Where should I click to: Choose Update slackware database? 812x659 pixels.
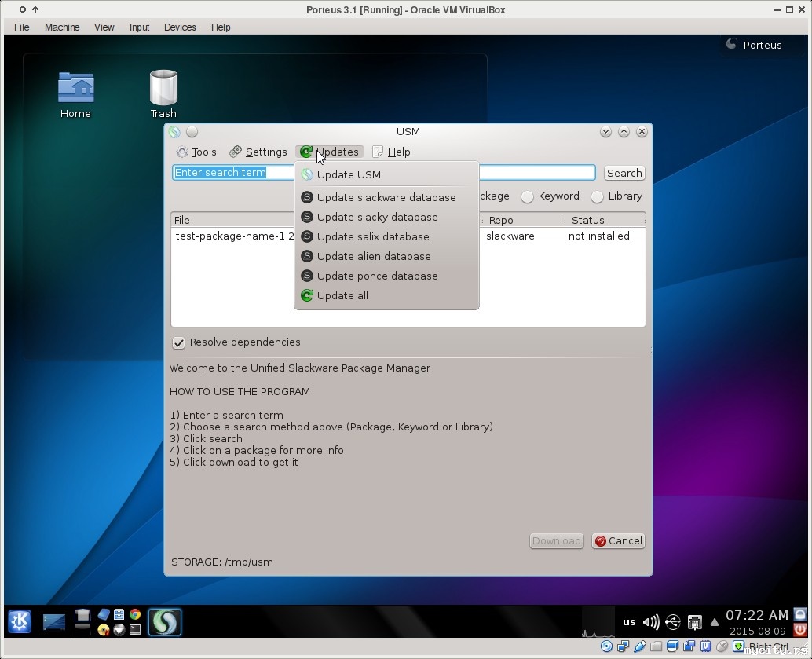pos(386,197)
